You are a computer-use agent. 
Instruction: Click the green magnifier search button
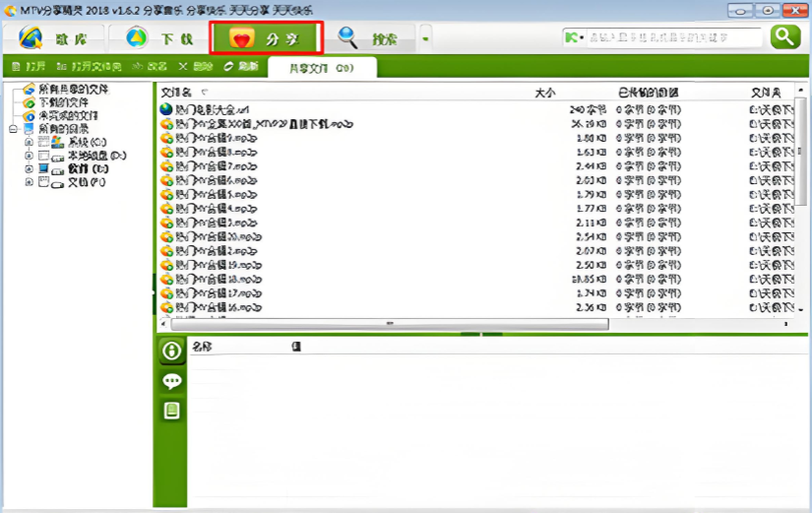pos(784,37)
